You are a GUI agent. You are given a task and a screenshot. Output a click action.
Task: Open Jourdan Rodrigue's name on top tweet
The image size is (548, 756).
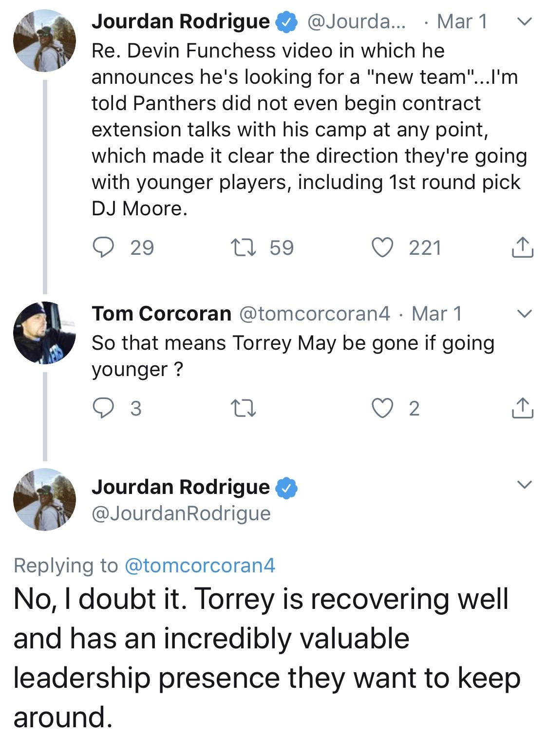[x=181, y=21]
